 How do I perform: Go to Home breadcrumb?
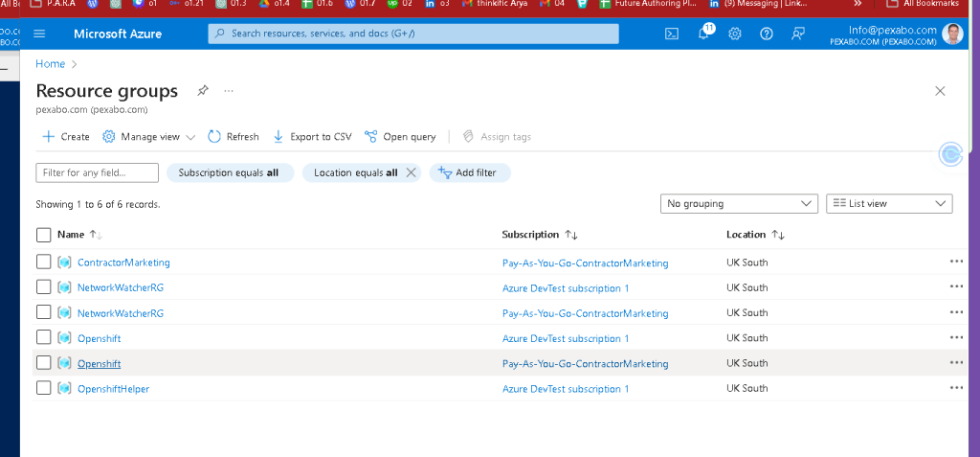tap(50, 64)
